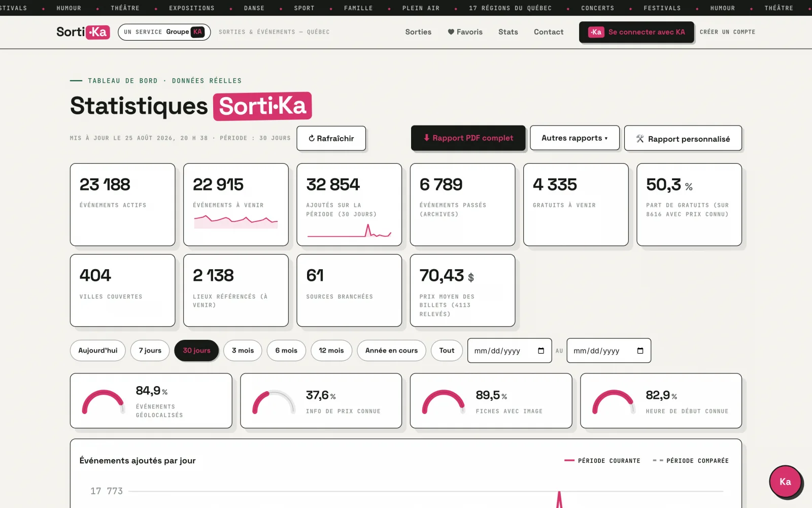Click the 61 Sources branchées card
The height and width of the screenshot is (508, 812).
click(x=349, y=291)
